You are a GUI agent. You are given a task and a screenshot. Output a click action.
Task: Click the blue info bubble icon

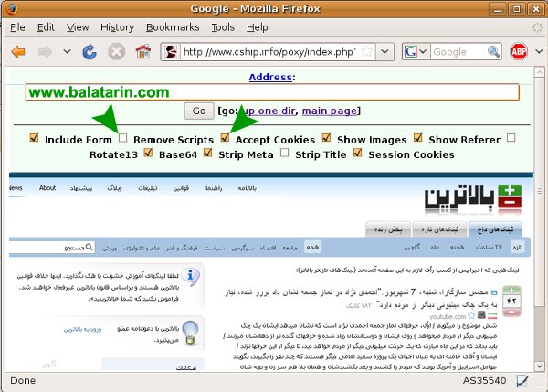(191, 277)
